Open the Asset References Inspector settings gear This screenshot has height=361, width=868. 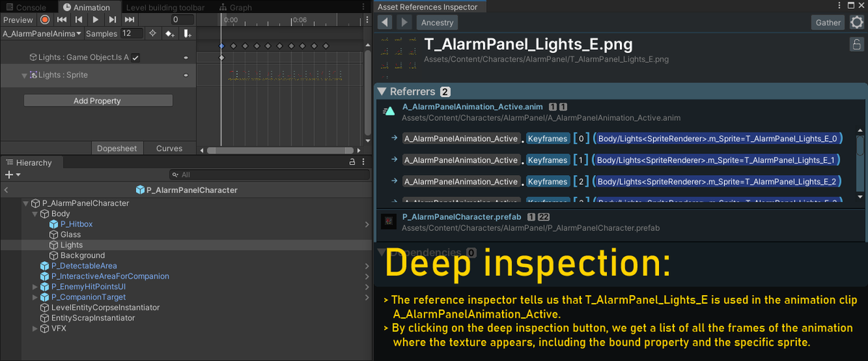click(856, 22)
